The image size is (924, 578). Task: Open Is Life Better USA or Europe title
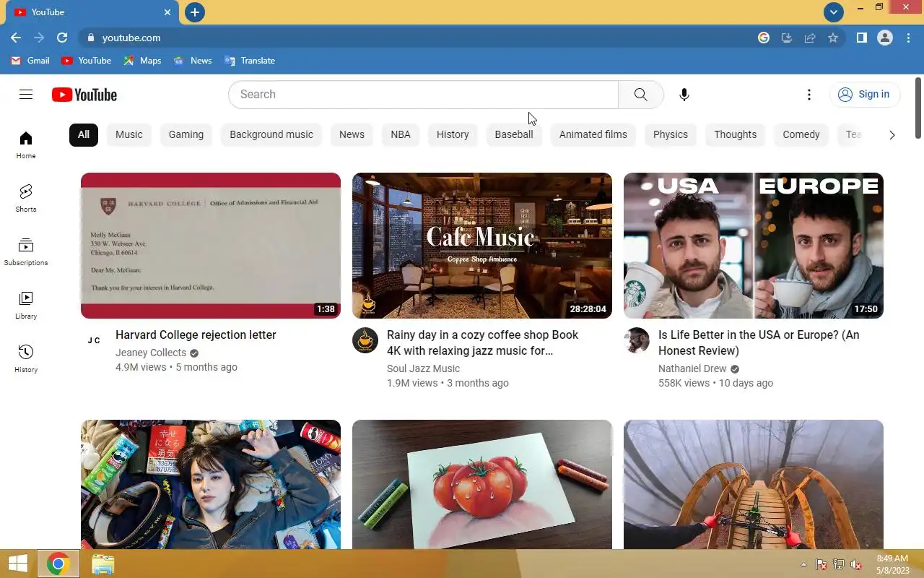click(x=759, y=343)
